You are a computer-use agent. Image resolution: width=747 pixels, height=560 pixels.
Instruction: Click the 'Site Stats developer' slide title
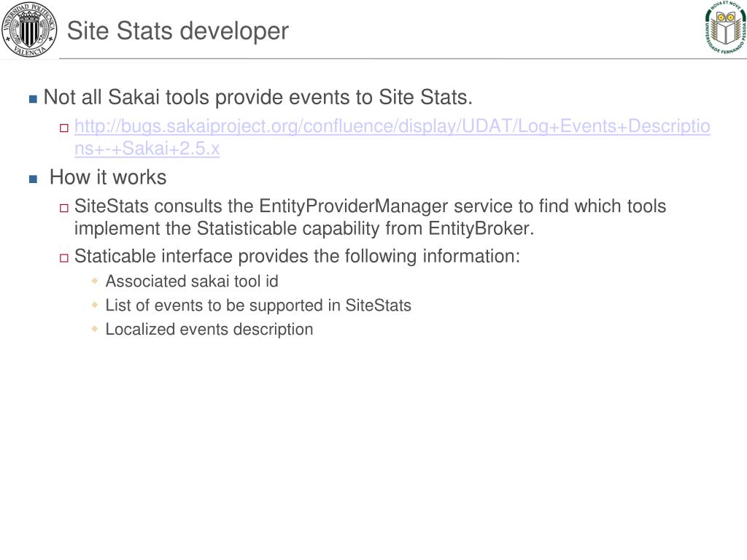click(178, 31)
